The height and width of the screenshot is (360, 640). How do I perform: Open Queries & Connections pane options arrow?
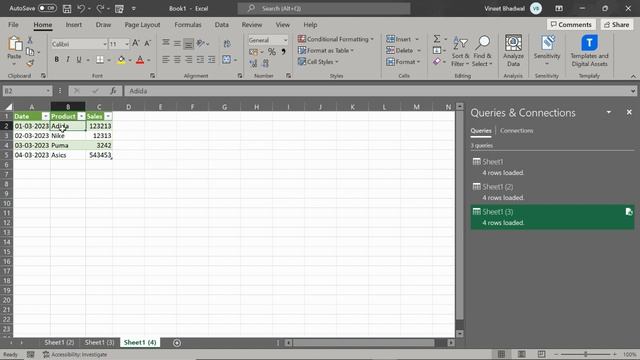[x=609, y=112]
